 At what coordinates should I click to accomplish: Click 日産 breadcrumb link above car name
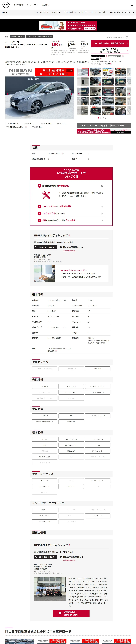coord(7,36)
